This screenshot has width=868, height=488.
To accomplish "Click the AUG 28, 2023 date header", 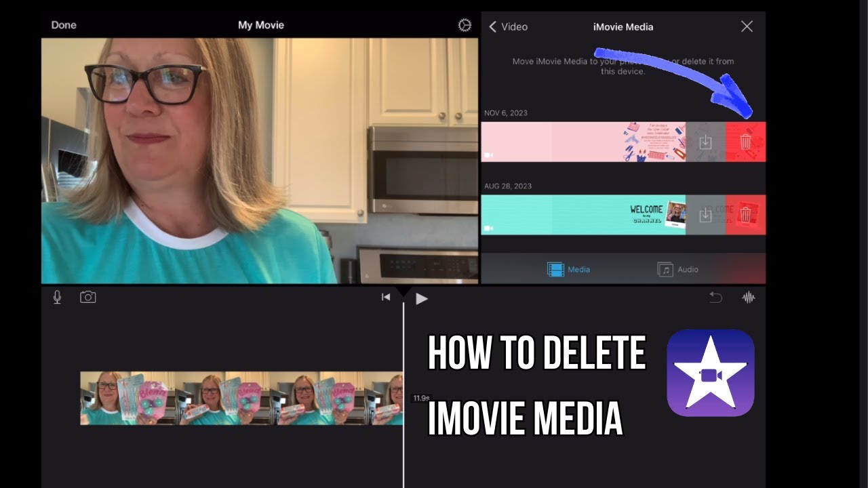I will pos(508,186).
